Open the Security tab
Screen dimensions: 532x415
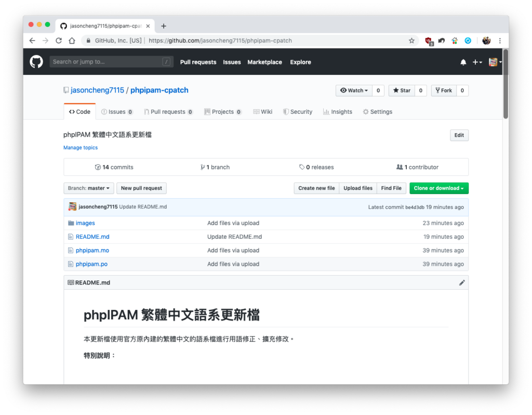point(298,112)
